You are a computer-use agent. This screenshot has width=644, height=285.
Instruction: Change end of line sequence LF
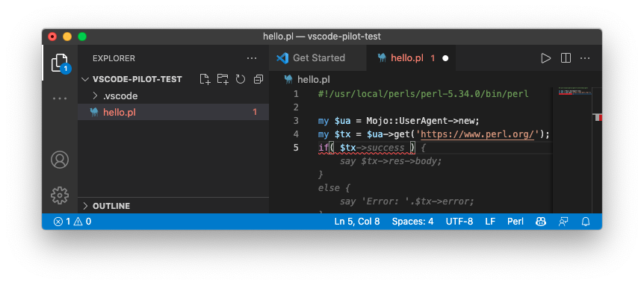pos(490,222)
